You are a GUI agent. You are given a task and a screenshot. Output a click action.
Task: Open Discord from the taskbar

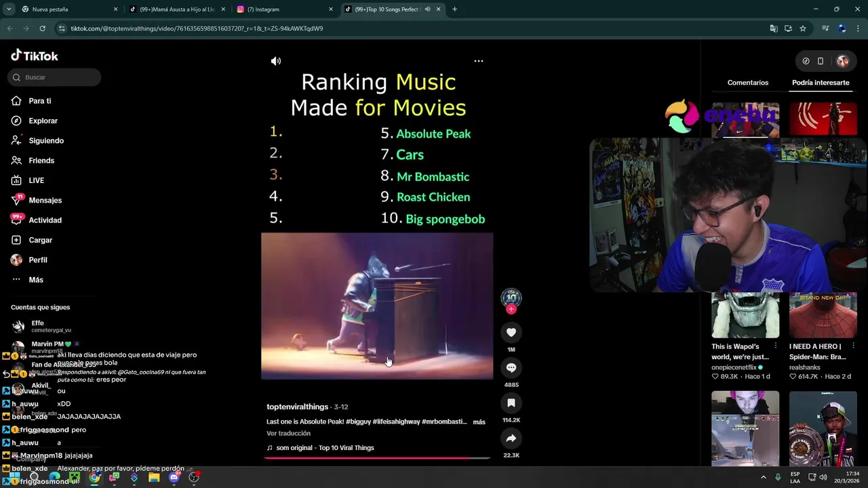click(x=174, y=477)
